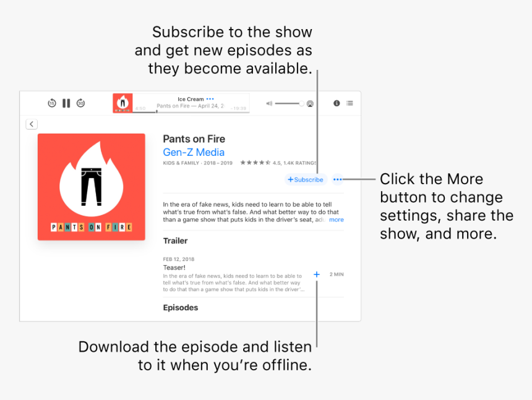Adjust the volume slider
This screenshot has width=532, height=400.
coord(290,103)
